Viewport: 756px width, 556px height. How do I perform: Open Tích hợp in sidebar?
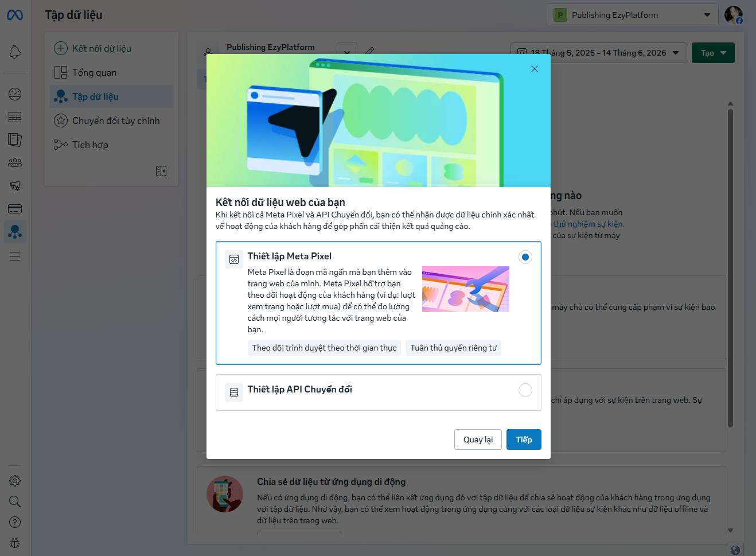[111, 145]
